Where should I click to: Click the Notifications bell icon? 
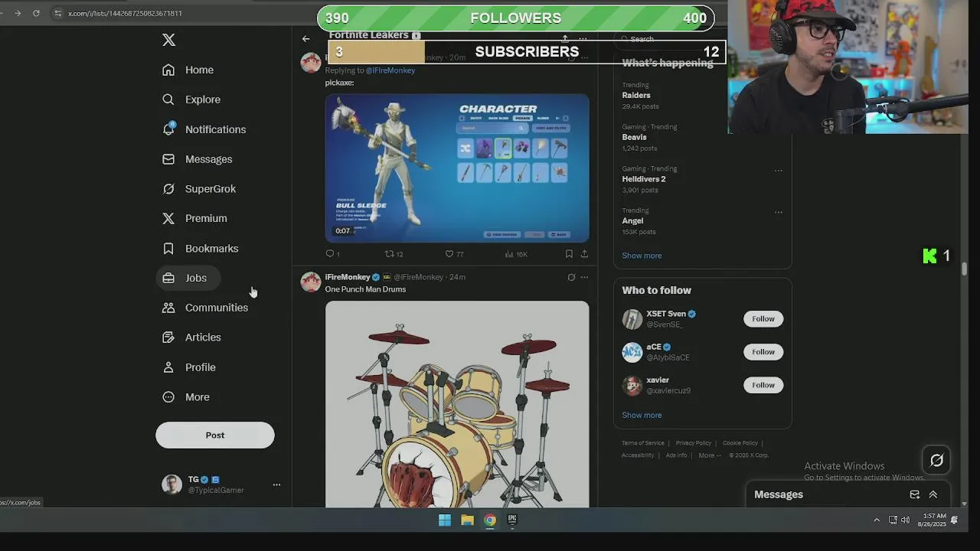point(168,129)
